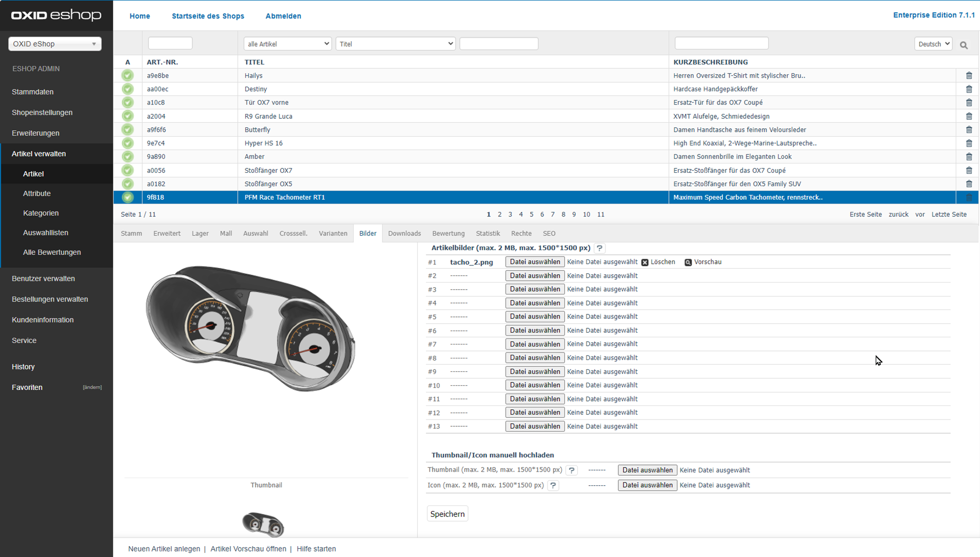Delete the Hailys article via trash icon
The width and height of the screenshot is (980, 557).
969,76
